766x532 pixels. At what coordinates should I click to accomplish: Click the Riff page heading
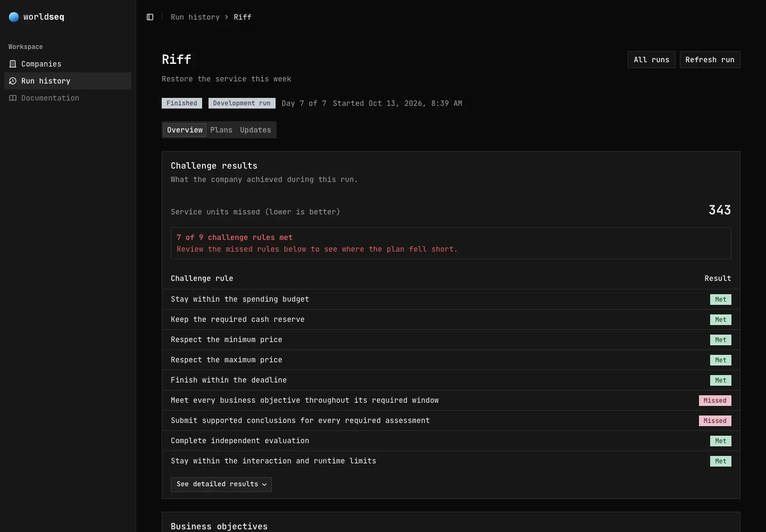(x=177, y=60)
